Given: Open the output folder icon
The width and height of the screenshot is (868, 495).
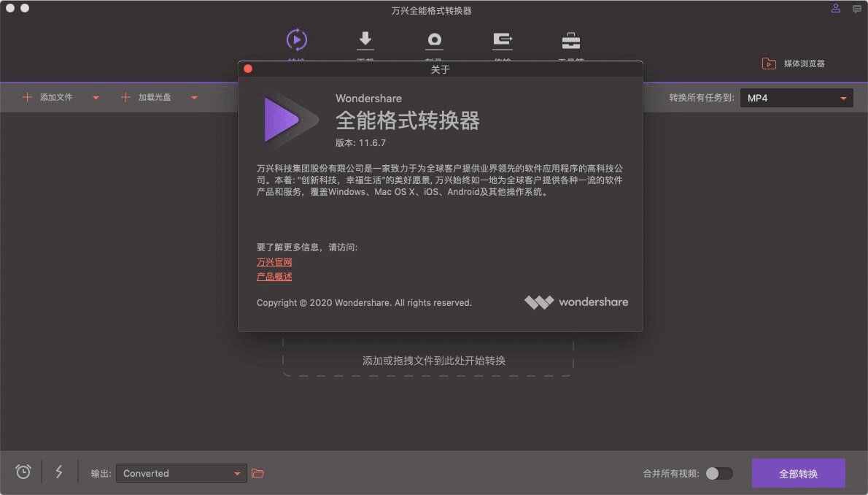Looking at the screenshot, I should tap(257, 473).
